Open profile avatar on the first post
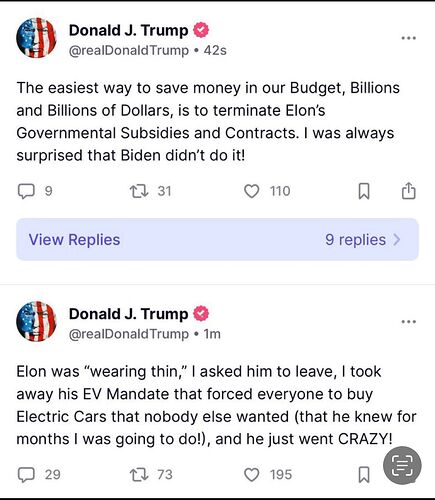This screenshot has width=435, height=500. (36, 38)
